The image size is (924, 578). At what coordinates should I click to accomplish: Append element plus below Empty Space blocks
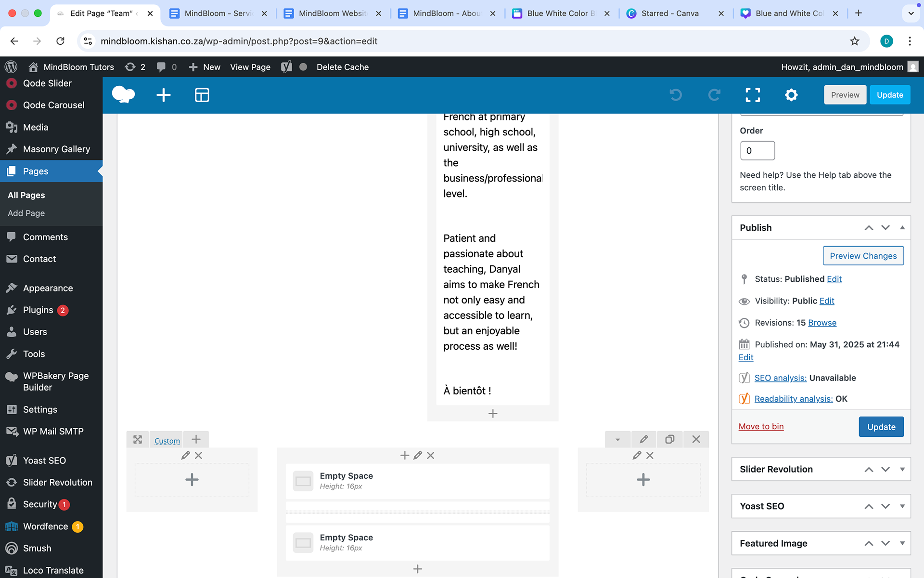(x=418, y=569)
